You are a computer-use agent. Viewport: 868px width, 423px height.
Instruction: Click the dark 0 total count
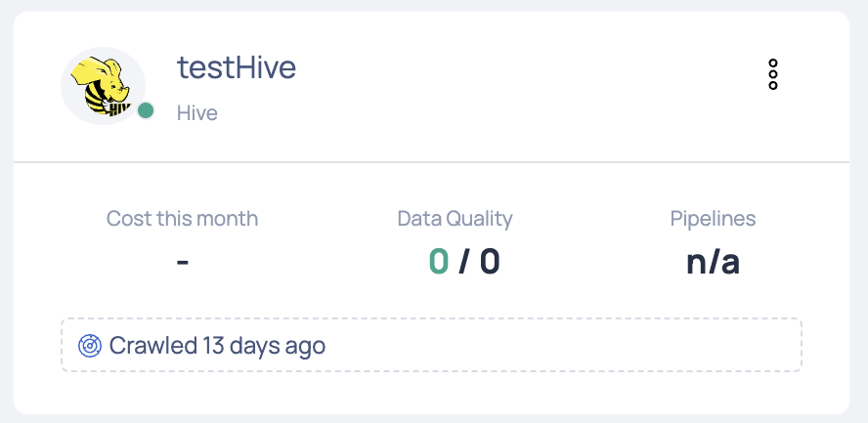pyautogui.click(x=490, y=262)
